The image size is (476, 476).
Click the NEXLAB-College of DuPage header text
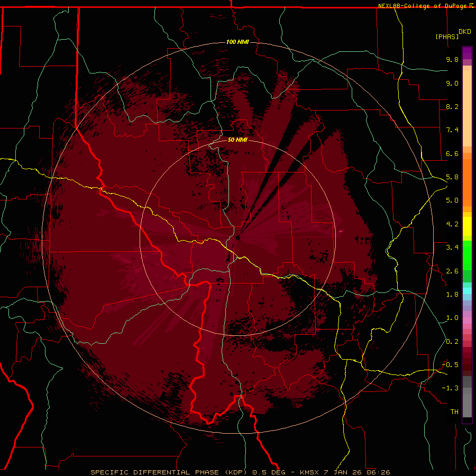click(x=423, y=6)
